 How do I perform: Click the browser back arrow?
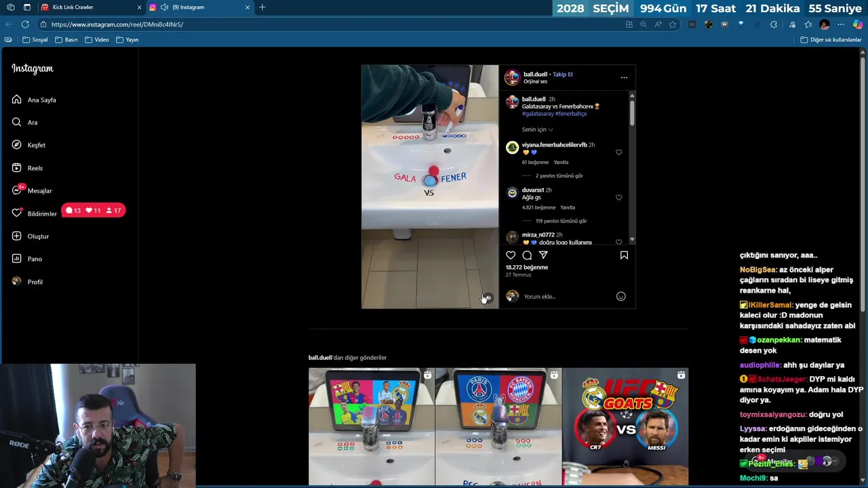(x=9, y=24)
